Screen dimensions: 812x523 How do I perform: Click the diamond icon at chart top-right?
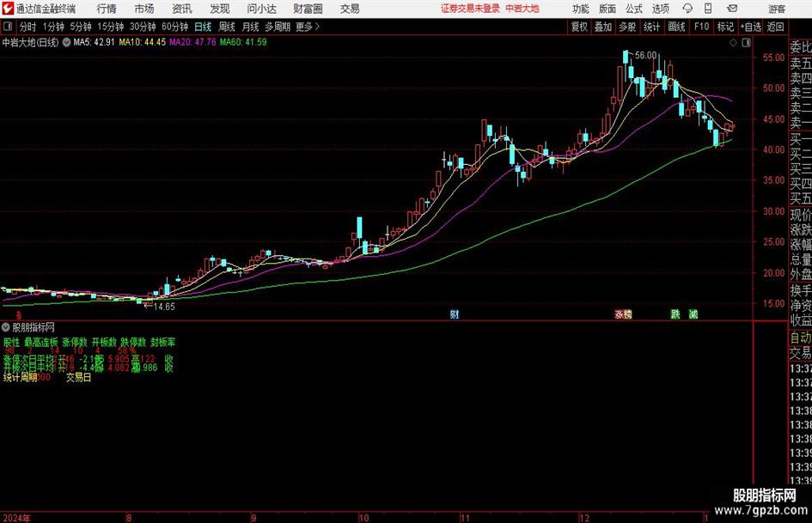[x=733, y=43]
